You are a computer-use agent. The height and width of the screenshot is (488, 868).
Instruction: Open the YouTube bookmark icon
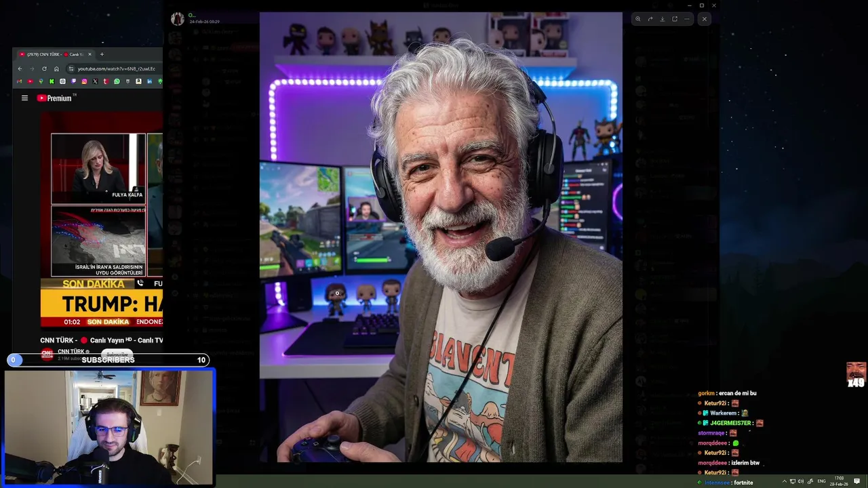point(30,81)
